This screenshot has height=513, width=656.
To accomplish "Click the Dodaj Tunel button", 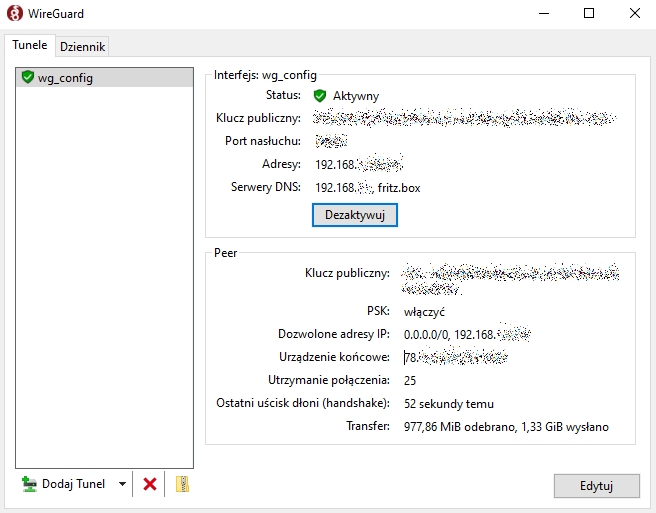I will (63, 484).
